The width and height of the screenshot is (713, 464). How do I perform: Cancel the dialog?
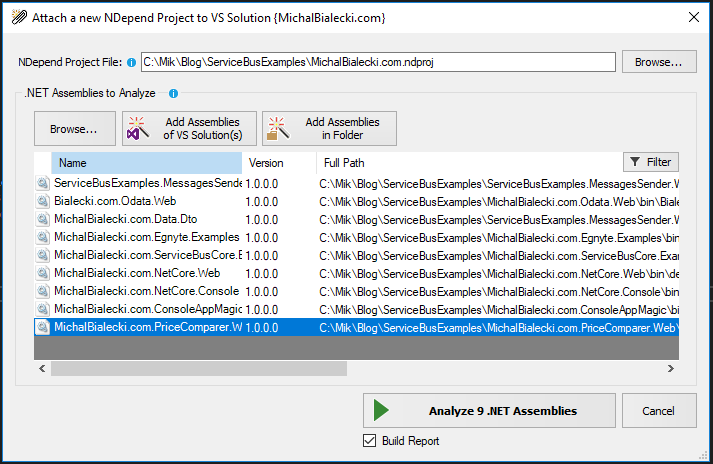coord(659,411)
